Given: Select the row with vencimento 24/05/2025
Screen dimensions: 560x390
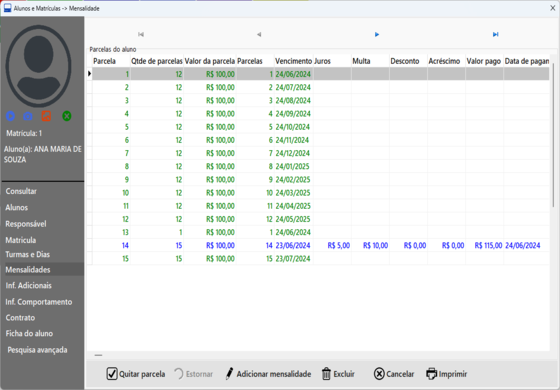Looking at the screenshot, I should point(319,219).
